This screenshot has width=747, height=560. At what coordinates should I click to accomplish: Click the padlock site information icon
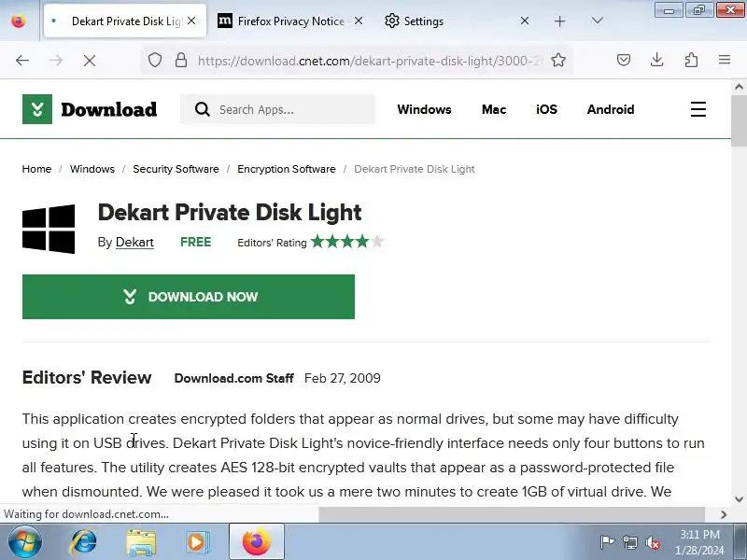[x=181, y=61]
